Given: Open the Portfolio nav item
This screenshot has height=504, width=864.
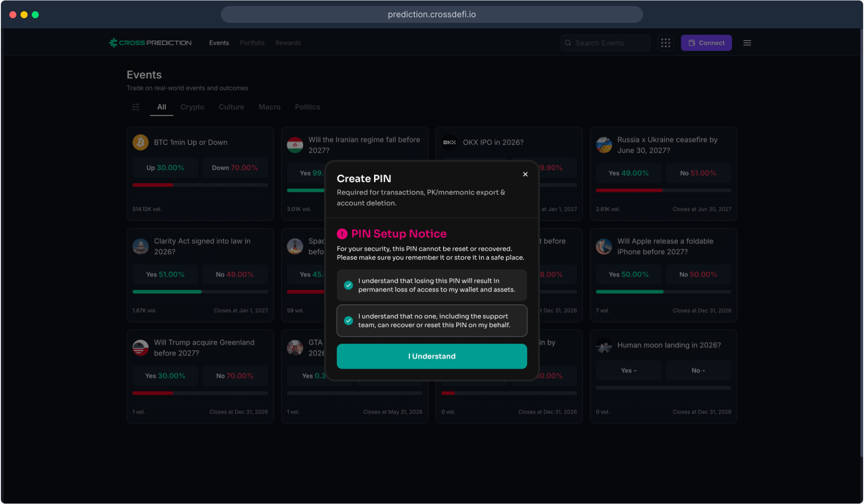Looking at the screenshot, I should pyautogui.click(x=252, y=43).
